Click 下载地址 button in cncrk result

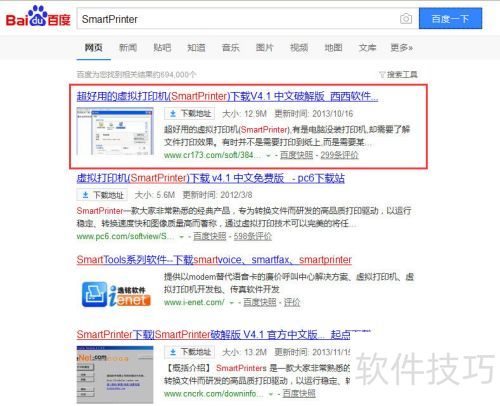(x=190, y=352)
